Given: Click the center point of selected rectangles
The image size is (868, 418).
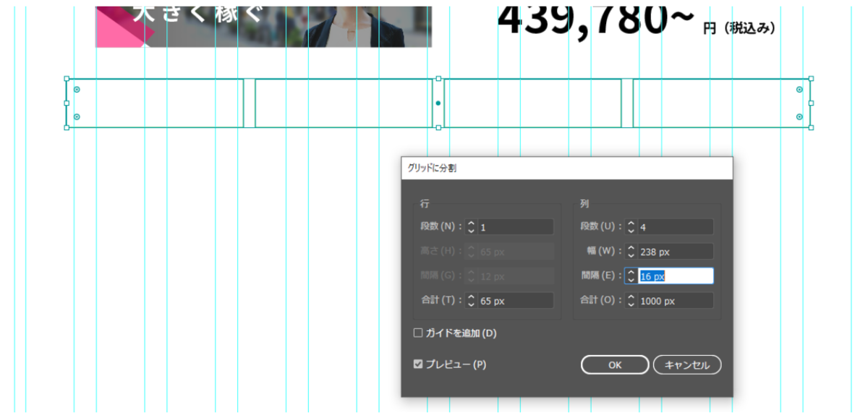Looking at the screenshot, I should click(x=438, y=103).
